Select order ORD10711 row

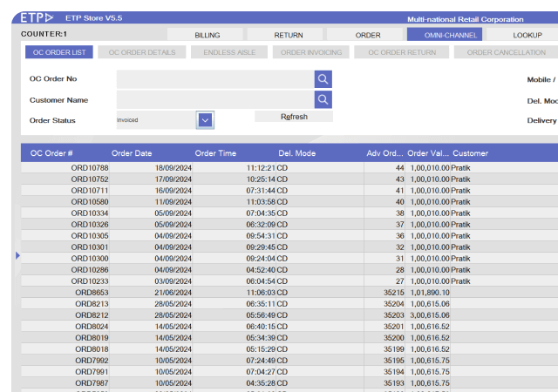coord(289,191)
